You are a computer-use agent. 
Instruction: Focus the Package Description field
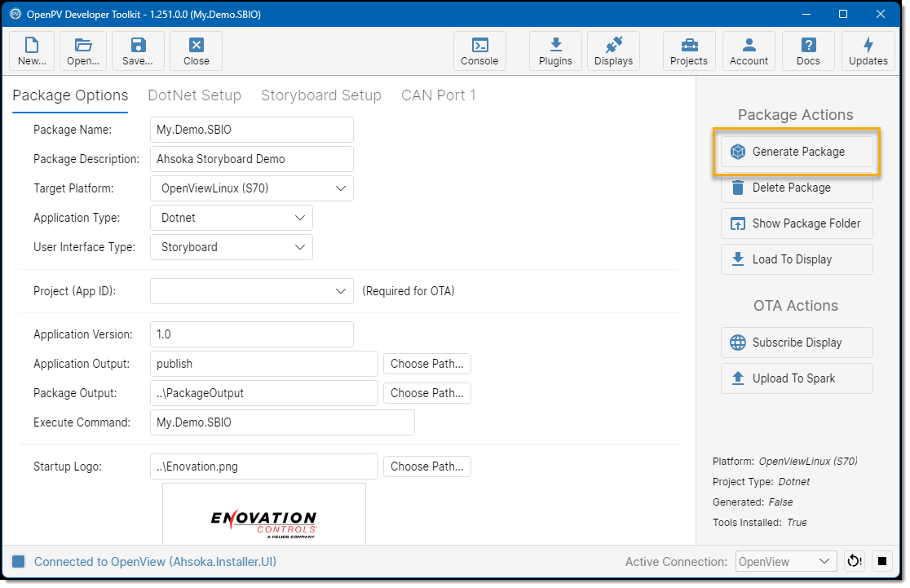tap(252, 159)
